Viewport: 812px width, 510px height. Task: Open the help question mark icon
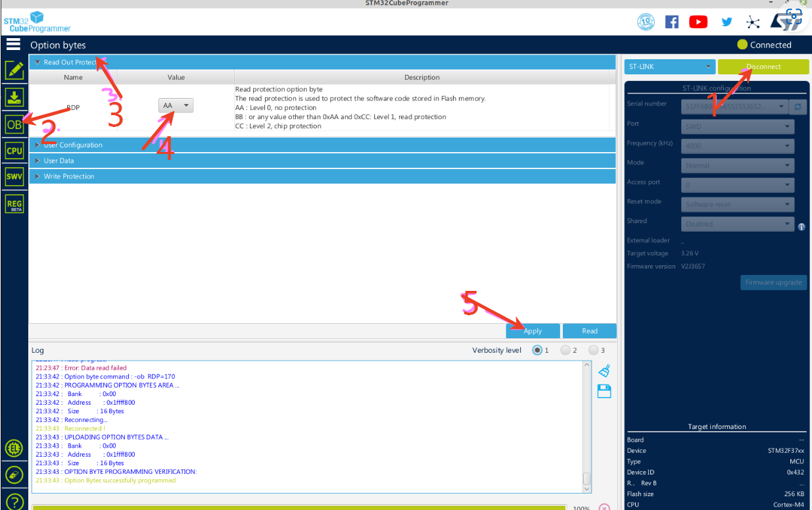[14, 501]
